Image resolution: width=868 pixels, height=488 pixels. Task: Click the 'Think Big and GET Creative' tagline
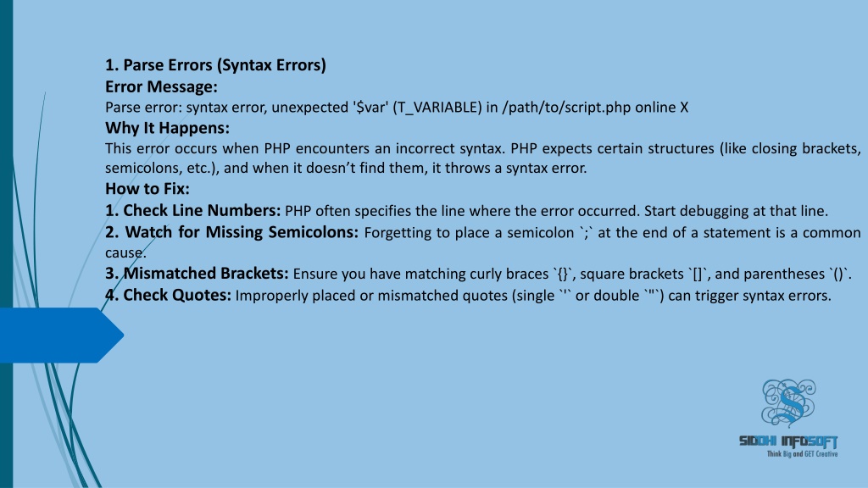coord(802,454)
